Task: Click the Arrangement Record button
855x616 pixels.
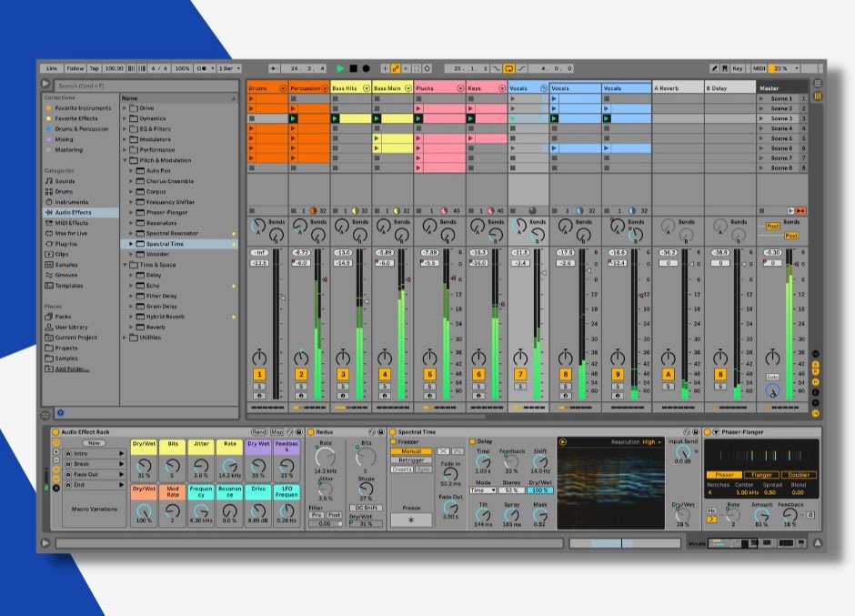Action: [366, 68]
